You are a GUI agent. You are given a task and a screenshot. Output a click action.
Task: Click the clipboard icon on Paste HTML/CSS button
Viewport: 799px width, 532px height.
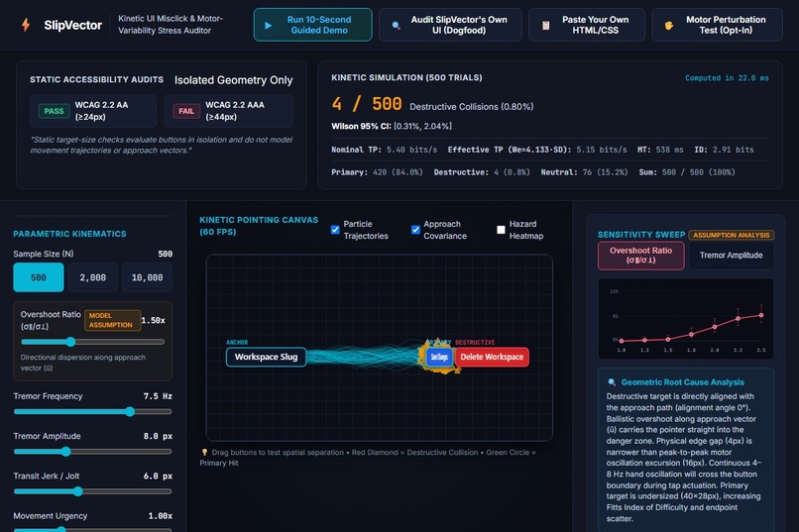point(546,25)
